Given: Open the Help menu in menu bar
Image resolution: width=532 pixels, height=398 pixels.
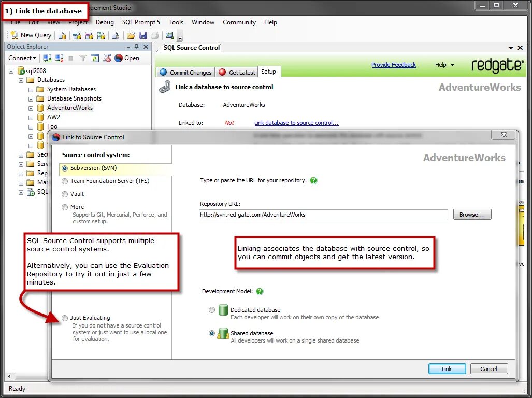Looking at the screenshot, I should [270, 22].
